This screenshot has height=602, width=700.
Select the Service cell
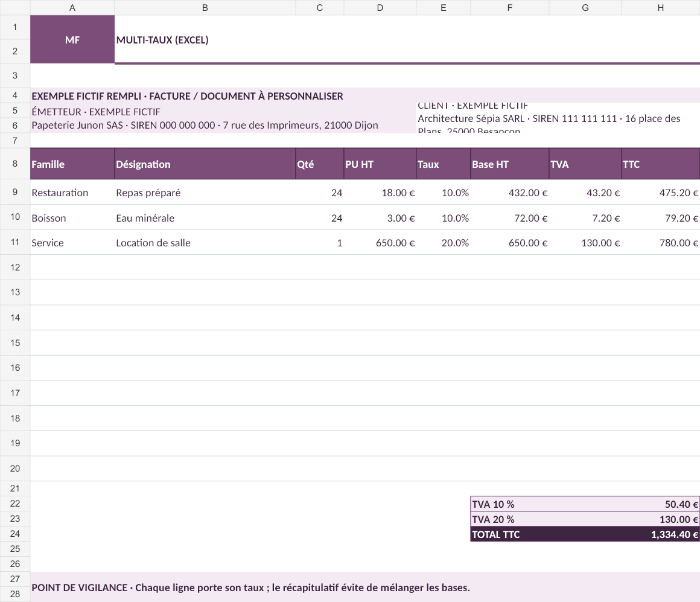(72, 243)
